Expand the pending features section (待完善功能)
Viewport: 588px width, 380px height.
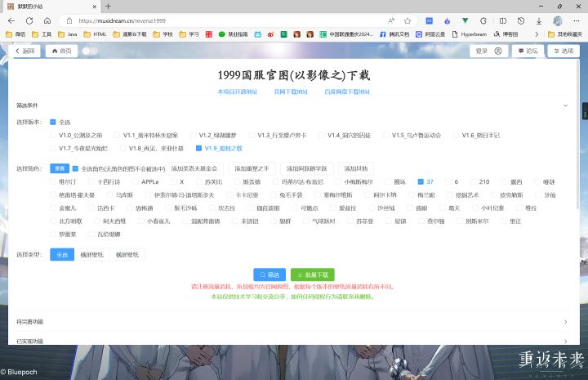(292, 322)
